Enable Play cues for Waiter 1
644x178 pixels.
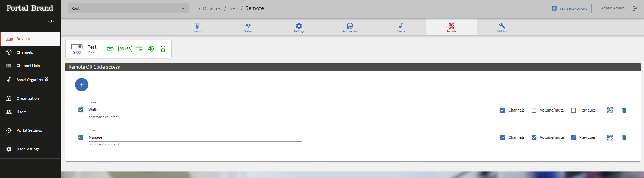coord(573,110)
